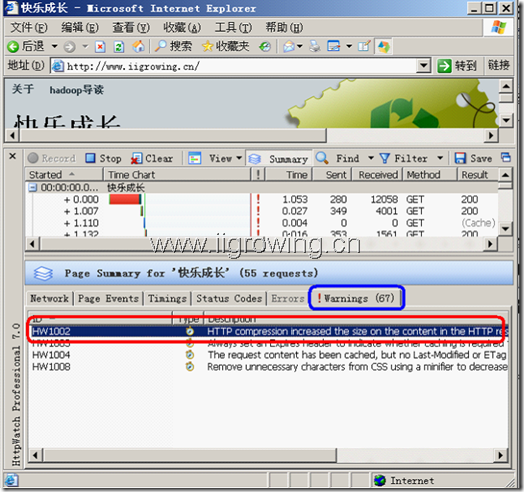The image size is (524, 492).
Task: Click the Links (链接) toolbar label
Action: point(498,65)
